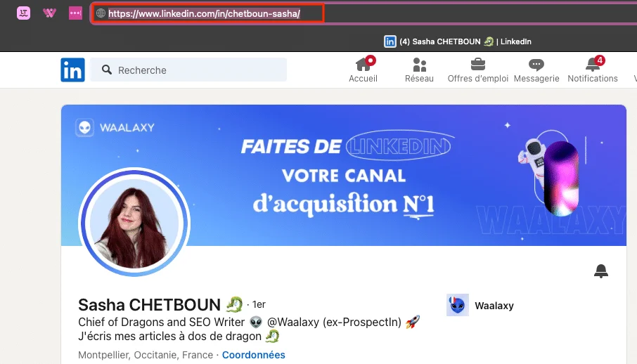Click the LanguageTool browser extension icon

point(24,13)
